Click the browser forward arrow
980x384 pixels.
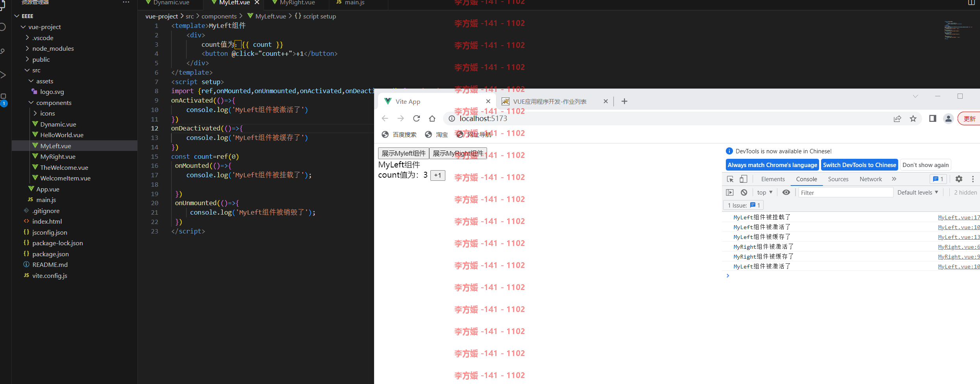(400, 118)
